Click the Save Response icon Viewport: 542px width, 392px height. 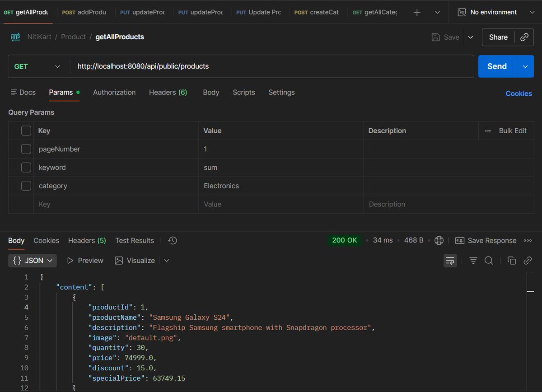click(460, 241)
